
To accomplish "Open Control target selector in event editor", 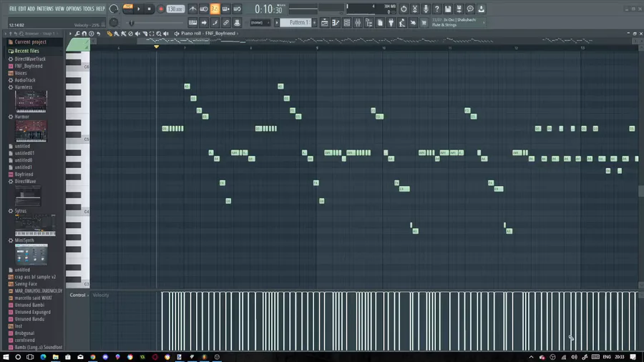I will pyautogui.click(x=77, y=295).
